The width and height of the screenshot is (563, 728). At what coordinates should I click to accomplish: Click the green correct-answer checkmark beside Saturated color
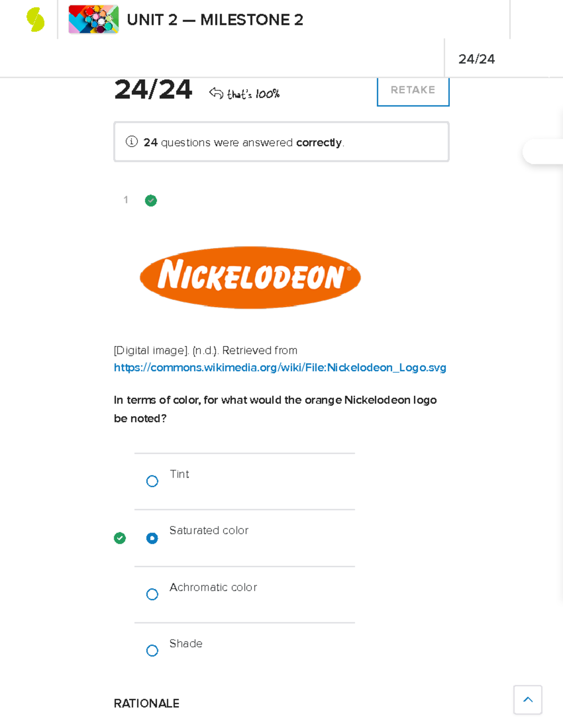pos(120,538)
